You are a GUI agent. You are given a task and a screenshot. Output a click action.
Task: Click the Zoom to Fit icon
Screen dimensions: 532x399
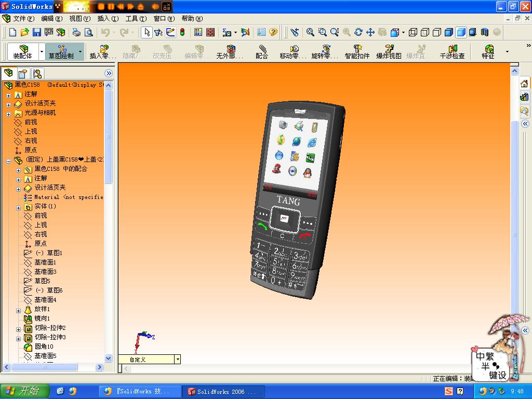point(310,32)
